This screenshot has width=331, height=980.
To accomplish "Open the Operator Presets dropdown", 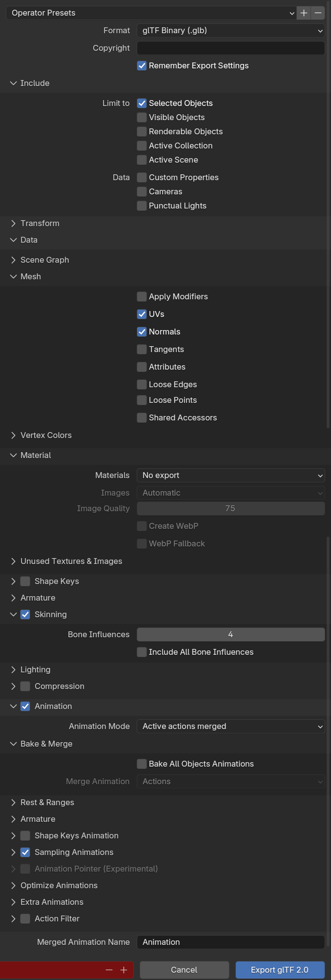I will point(151,13).
